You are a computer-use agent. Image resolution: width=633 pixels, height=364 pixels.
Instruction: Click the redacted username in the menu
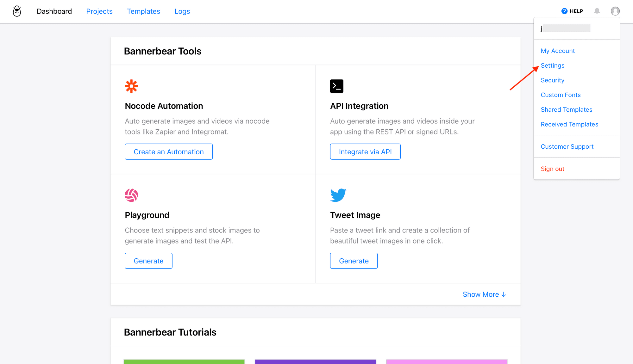click(x=565, y=28)
